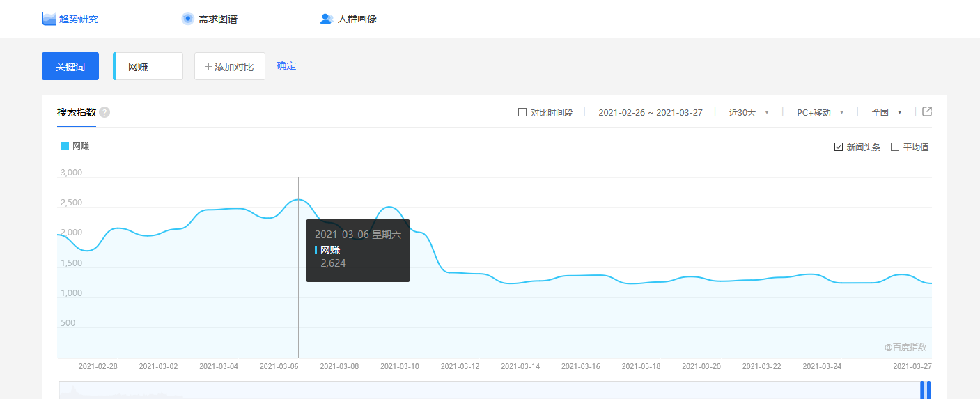
Task: Click the 2021-03-10 axis date label
Action: click(400, 366)
